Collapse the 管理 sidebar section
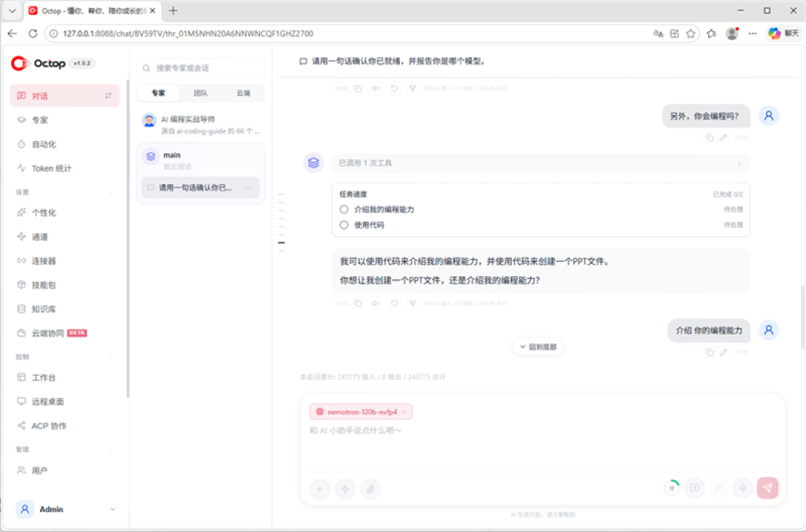Image resolution: width=806 pixels, height=532 pixels. click(110, 449)
